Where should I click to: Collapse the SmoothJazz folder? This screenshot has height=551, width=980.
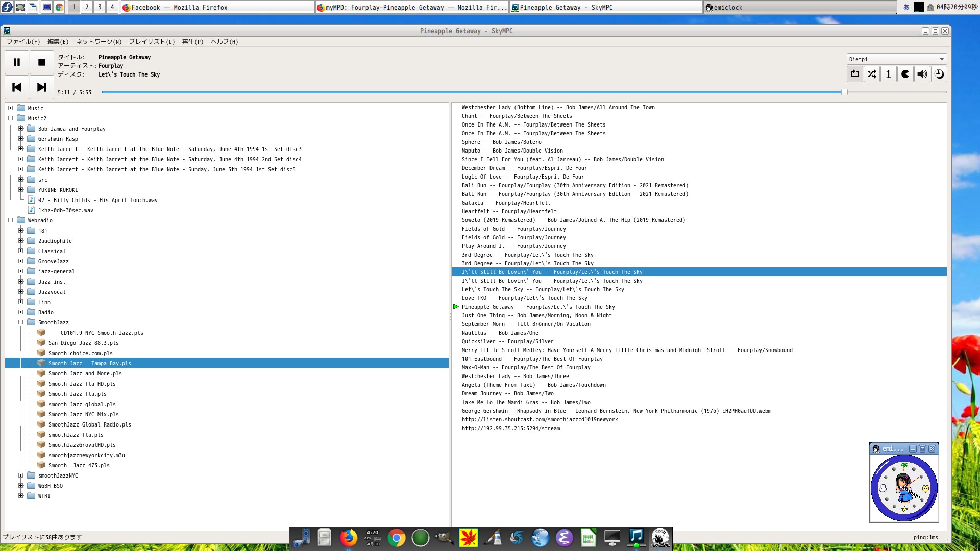coord(21,322)
